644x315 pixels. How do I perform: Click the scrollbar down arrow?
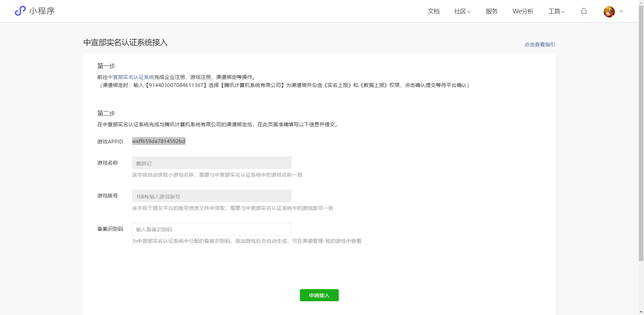pyautogui.click(x=641, y=312)
